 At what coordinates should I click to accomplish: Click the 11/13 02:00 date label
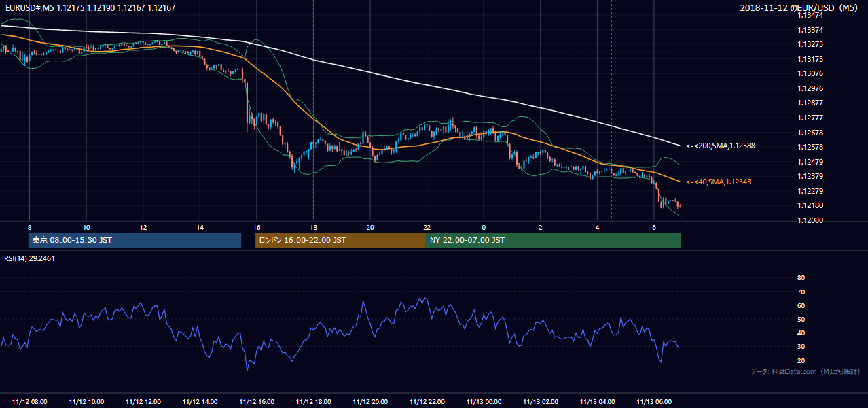point(541,402)
